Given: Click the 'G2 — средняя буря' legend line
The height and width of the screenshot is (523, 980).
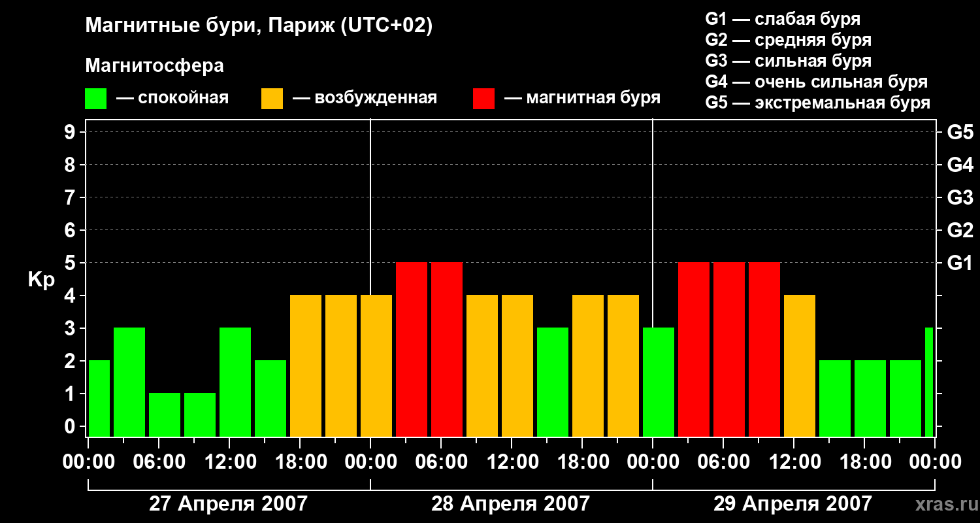Looking at the screenshot, I should click(788, 40).
